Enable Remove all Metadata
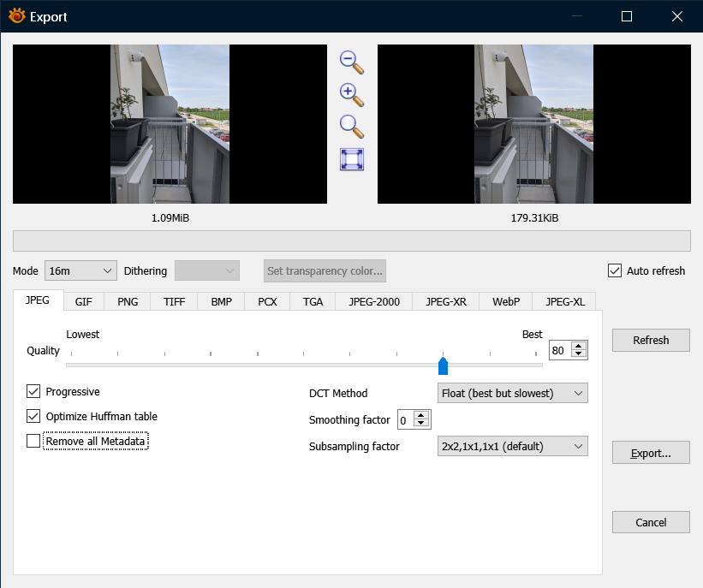This screenshot has height=588, width=703. coord(33,441)
